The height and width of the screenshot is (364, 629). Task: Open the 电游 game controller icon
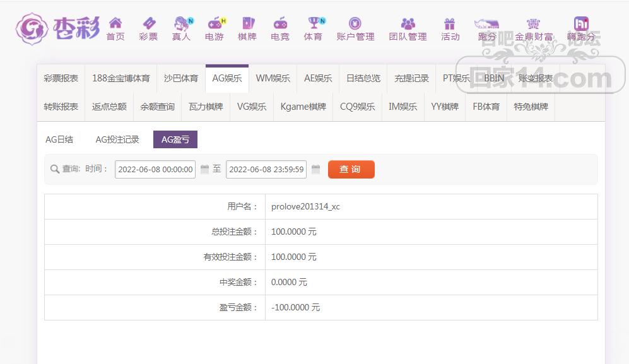click(x=215, y=24)
